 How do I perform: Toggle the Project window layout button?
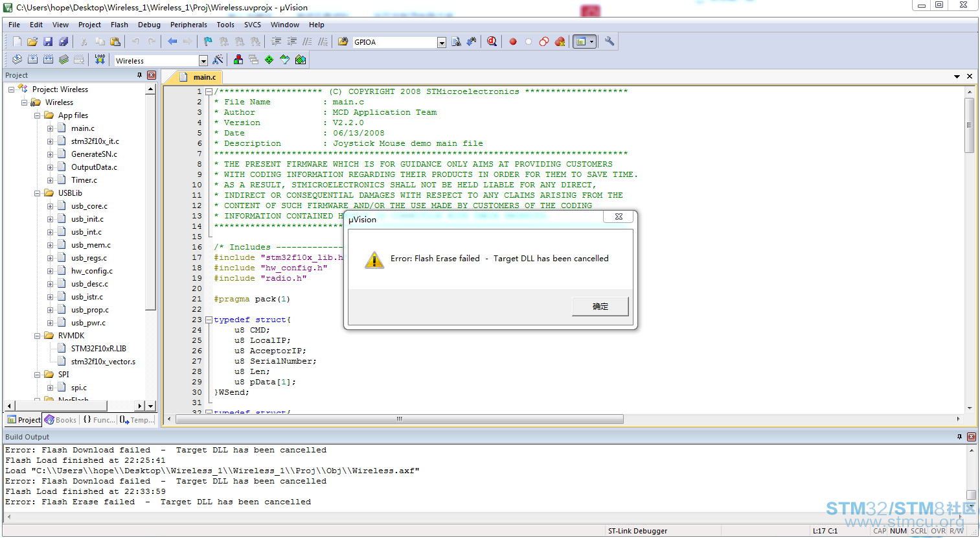(581, 41)
